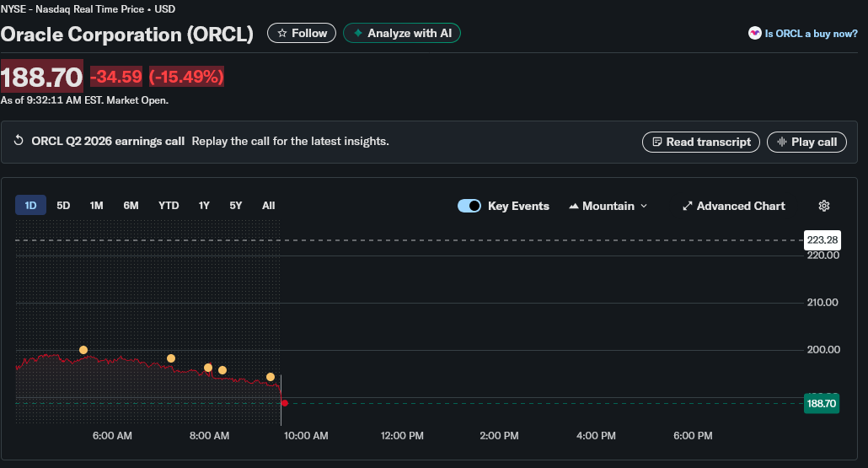Open the 'Is ORCL a buy now?' link

811,34
